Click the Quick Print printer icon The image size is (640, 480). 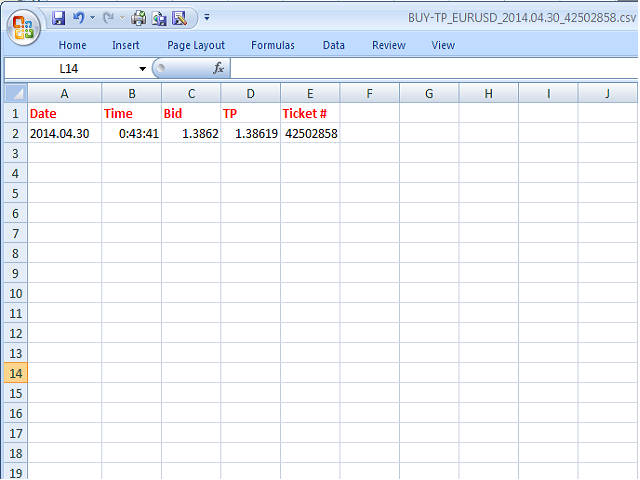click(138, 18)
